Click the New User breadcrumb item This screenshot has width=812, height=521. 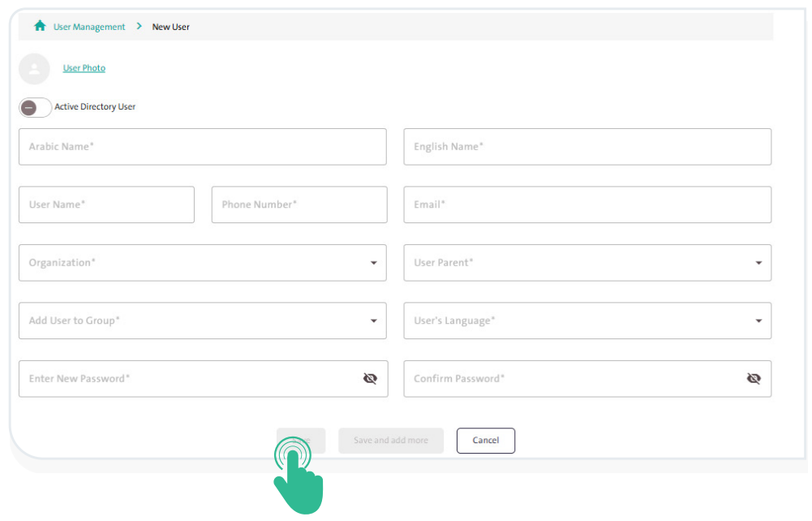point(170,27)
